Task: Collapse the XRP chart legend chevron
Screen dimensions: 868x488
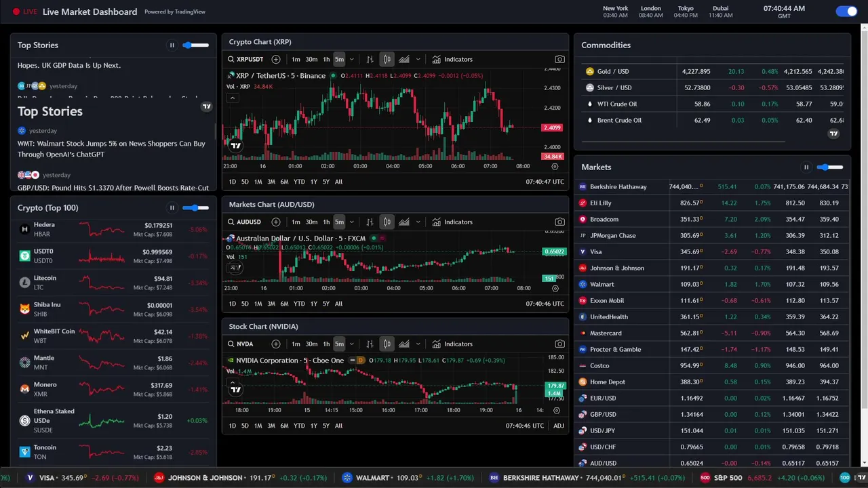Action: pyautogui.click(x=232, y=98)
